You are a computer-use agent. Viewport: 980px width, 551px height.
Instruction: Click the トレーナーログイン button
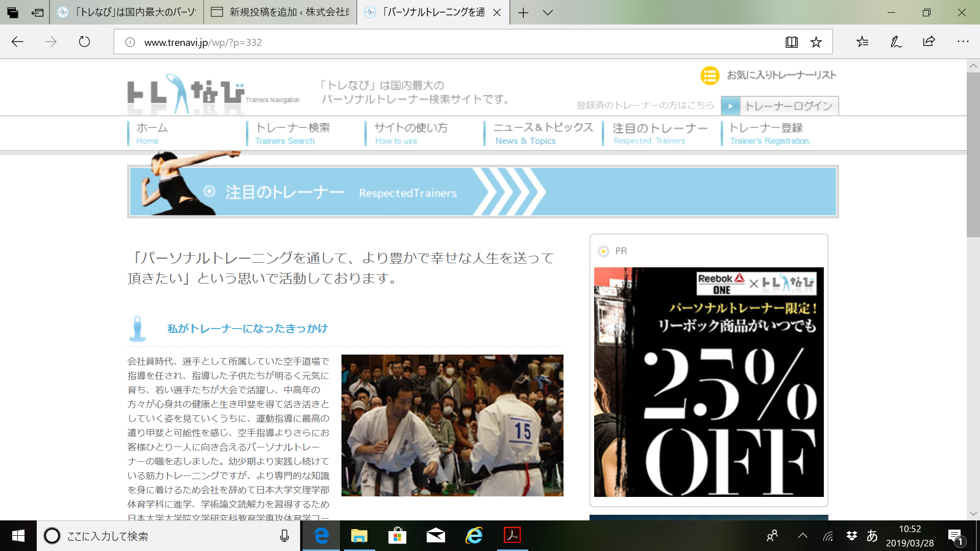pyautogui.click(x=780, y=106)
